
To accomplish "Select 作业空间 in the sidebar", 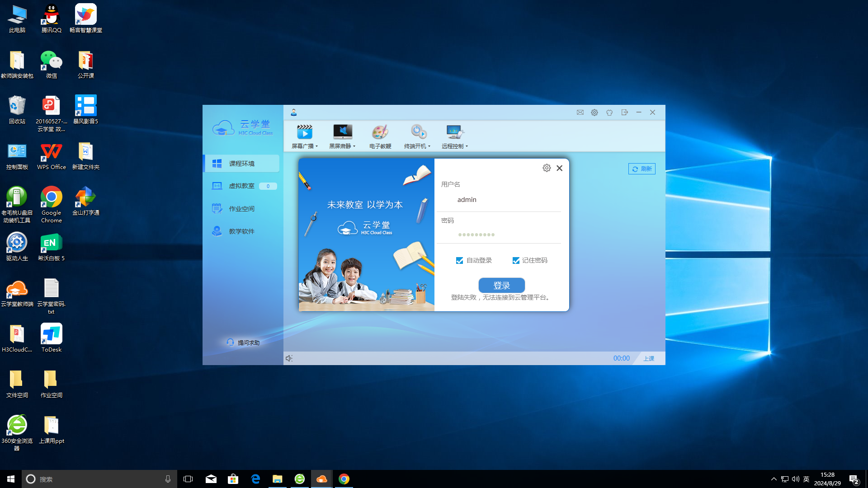I will [x=241, y=209].
